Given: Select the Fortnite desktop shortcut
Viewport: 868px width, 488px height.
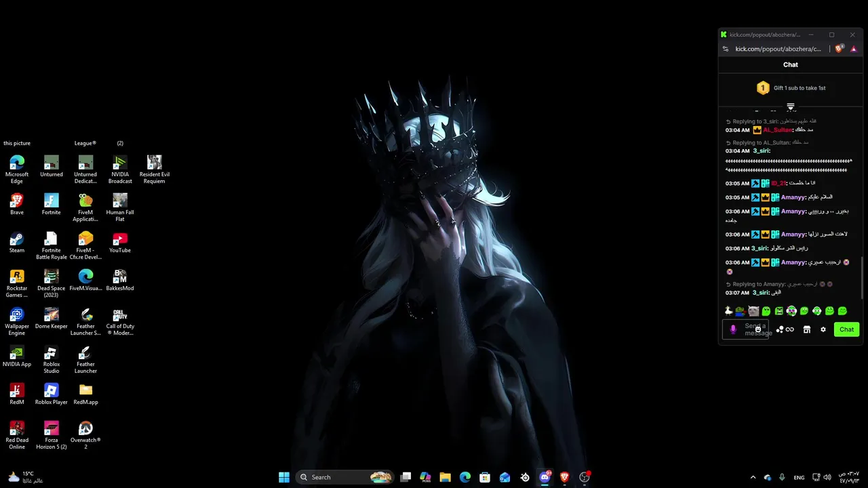Looking at the screenshot, I should (x=52, y=204).
